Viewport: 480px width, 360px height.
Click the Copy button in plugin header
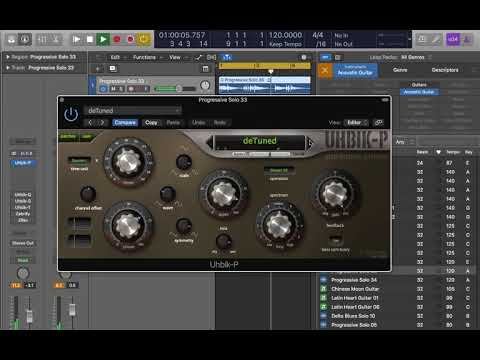pos(151,123)
